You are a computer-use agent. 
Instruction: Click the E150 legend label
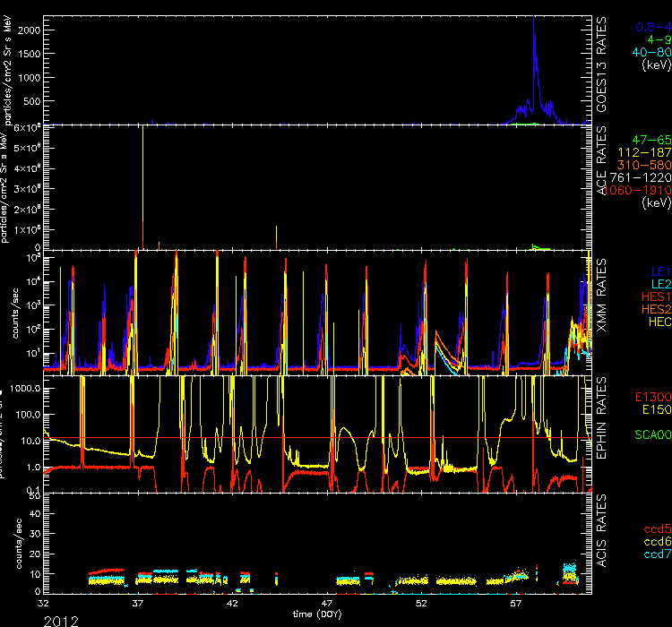click(x=655, y=410)
